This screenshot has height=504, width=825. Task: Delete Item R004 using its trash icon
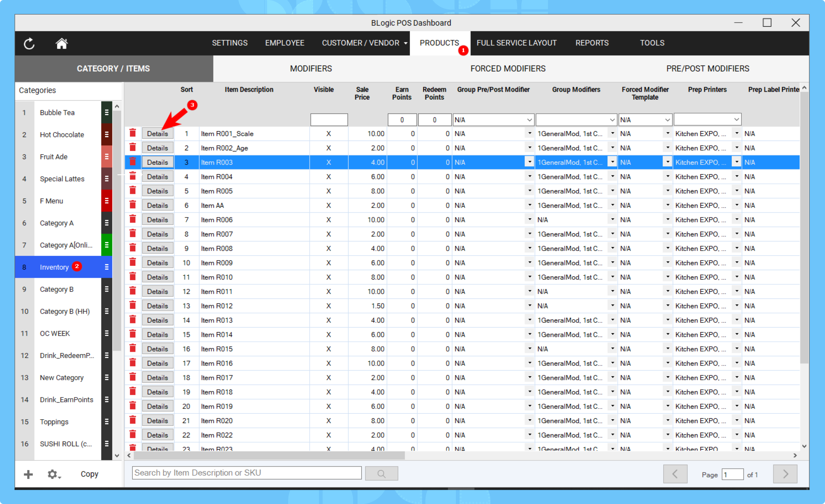(133, 176)
